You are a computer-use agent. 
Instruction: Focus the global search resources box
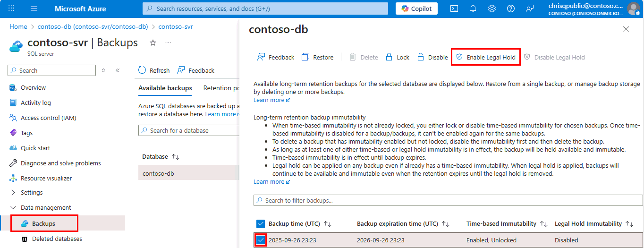pos(265,9)
